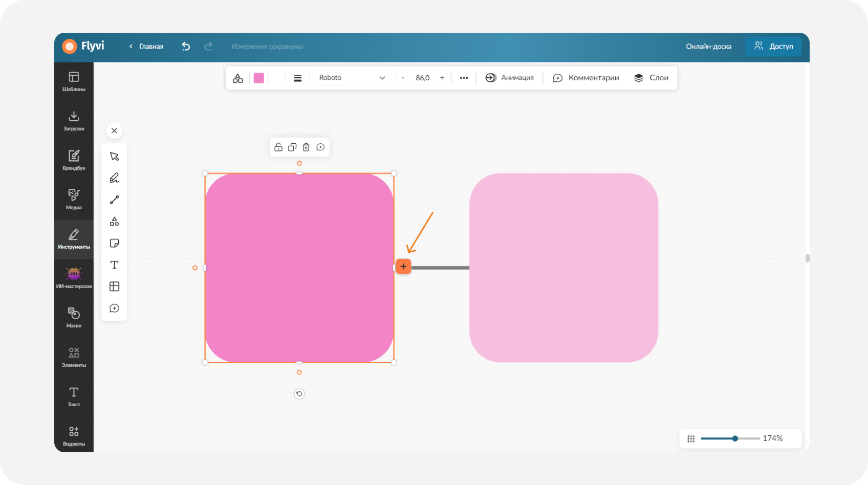Select the comment tool in floating panel
The height and width of the screenshot is (485, 868).
(x=114, y=308)
